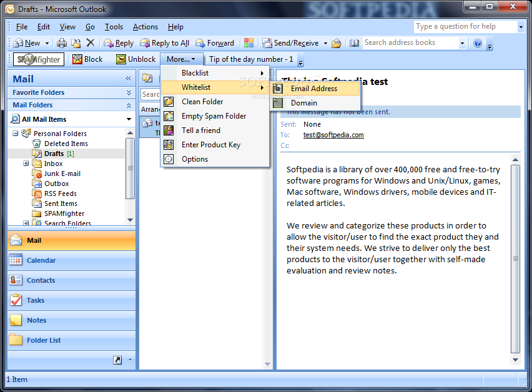Viewport: 532px width, 392px height.
Task: Open the test@softpedia.com recipient link
Action: [333, 135]
